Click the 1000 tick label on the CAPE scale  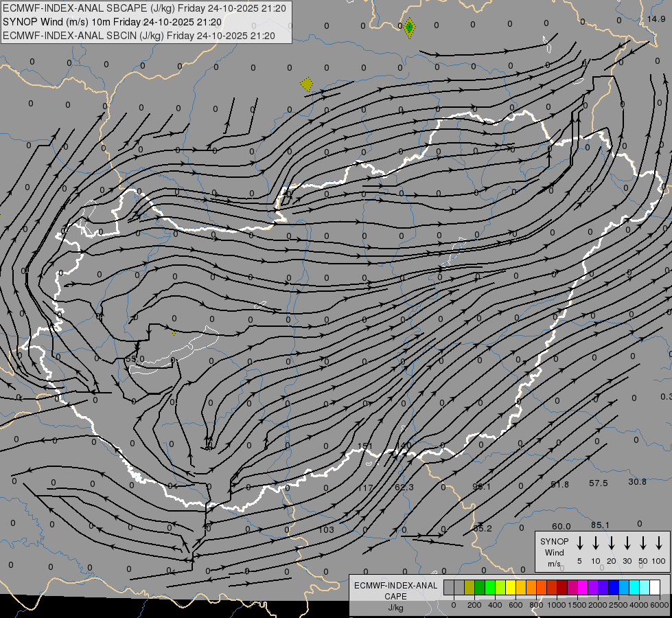coord(557,605)
